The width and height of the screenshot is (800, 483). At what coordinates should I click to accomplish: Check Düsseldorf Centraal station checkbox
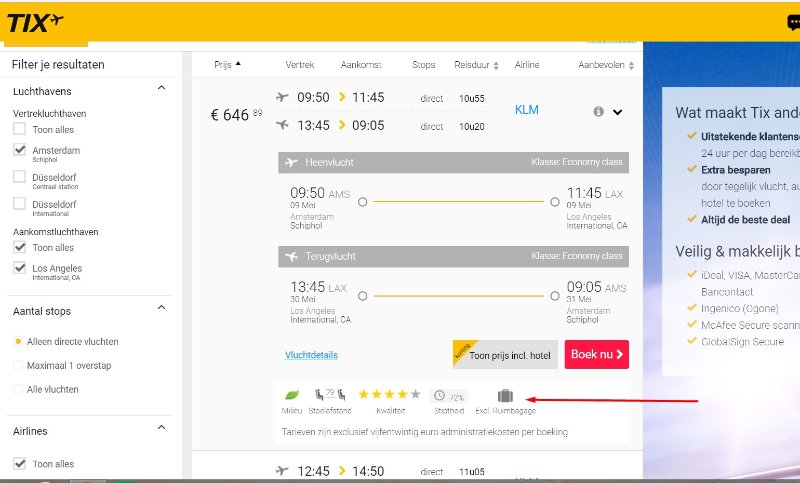coord(19,177)
